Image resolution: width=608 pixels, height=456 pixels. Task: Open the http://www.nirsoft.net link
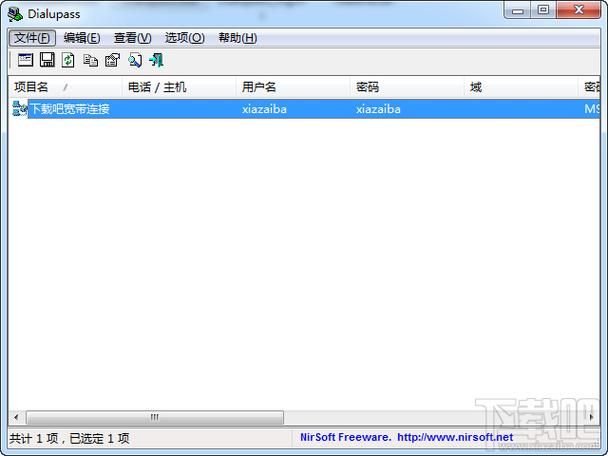click(455, 437)
